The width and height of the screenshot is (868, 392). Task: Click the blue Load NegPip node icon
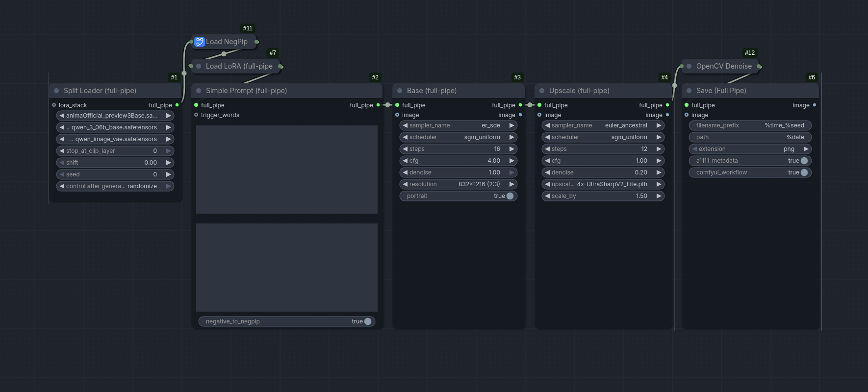(199, 42)
